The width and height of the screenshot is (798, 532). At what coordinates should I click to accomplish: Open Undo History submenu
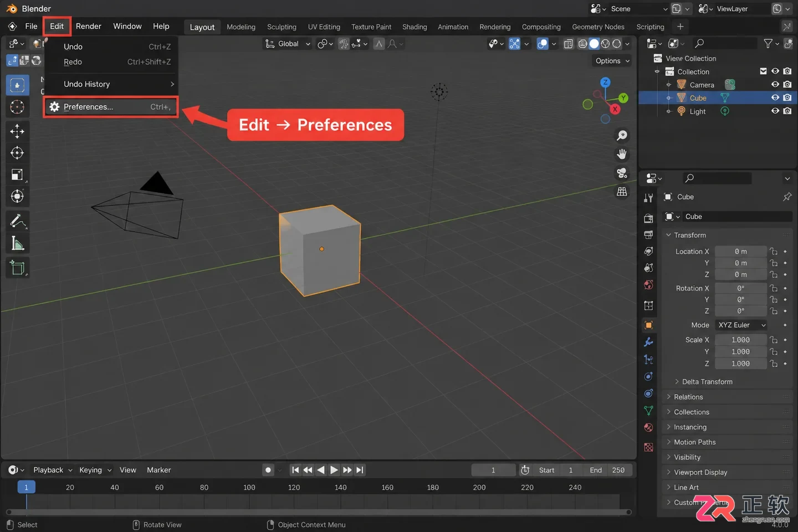111,84
